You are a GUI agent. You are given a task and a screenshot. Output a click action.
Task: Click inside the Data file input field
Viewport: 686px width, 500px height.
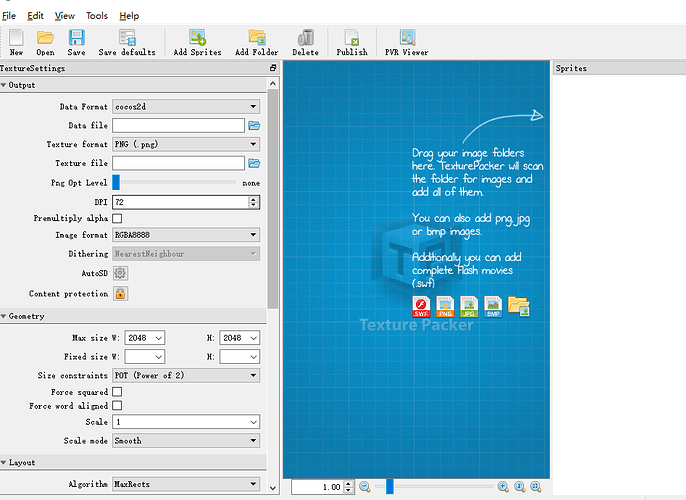click(x=178, y=126)
